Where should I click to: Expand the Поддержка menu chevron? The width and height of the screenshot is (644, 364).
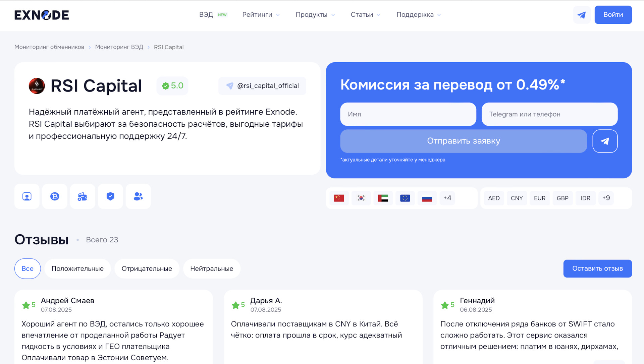click(440, 15)
